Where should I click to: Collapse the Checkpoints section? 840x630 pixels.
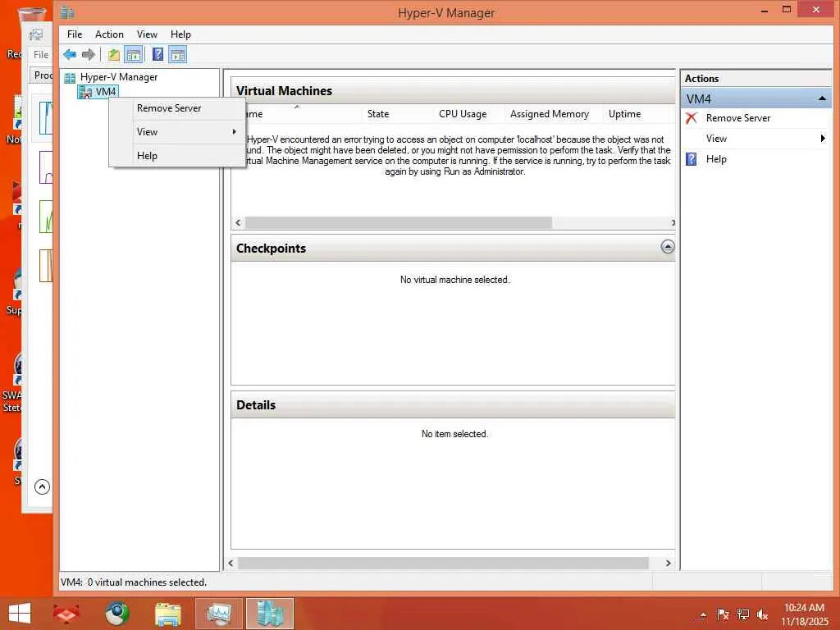(x=668, y=247)
